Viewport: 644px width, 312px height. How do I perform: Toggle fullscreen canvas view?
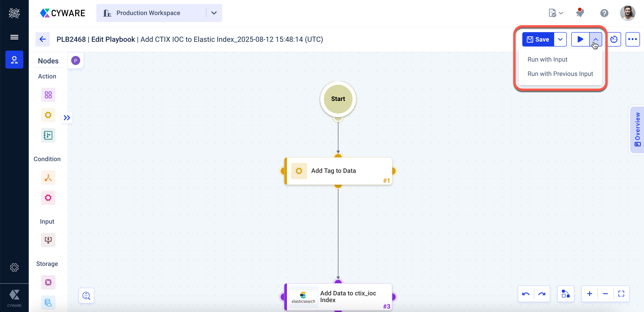(x=621, y=294)
